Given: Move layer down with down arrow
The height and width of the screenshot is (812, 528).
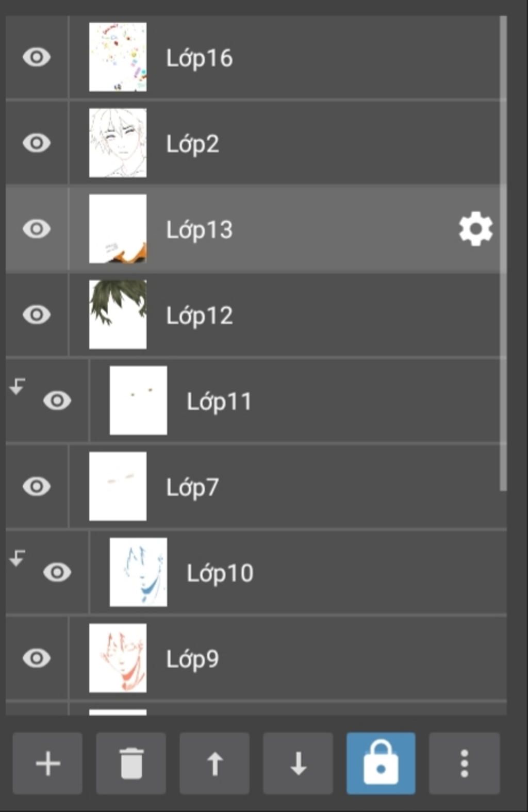Looking at the screenshot, I should pyautogui.click(x=298, y=763).
